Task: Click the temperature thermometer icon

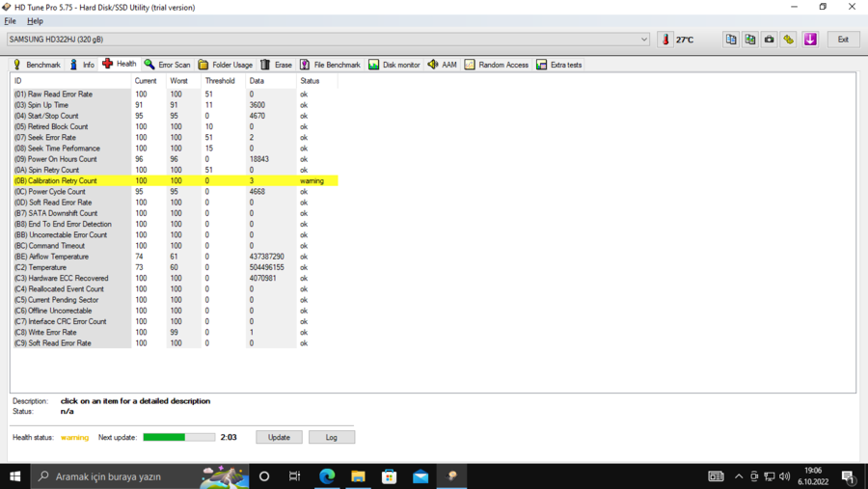Action: pyautogui.click(x=665, y=40)
